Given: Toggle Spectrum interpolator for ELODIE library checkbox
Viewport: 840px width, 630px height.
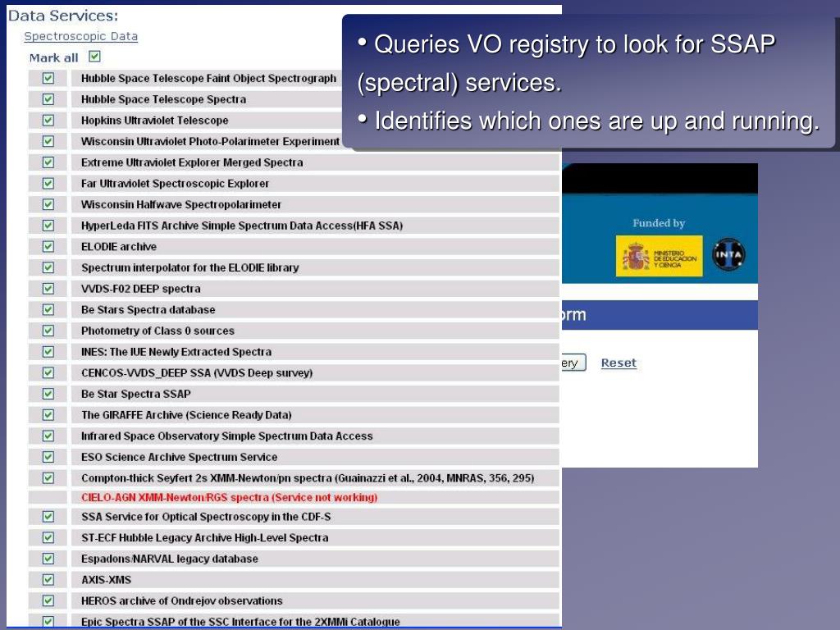Looking at the screenshot, I should pyautogui.click(x=48, y=267).
